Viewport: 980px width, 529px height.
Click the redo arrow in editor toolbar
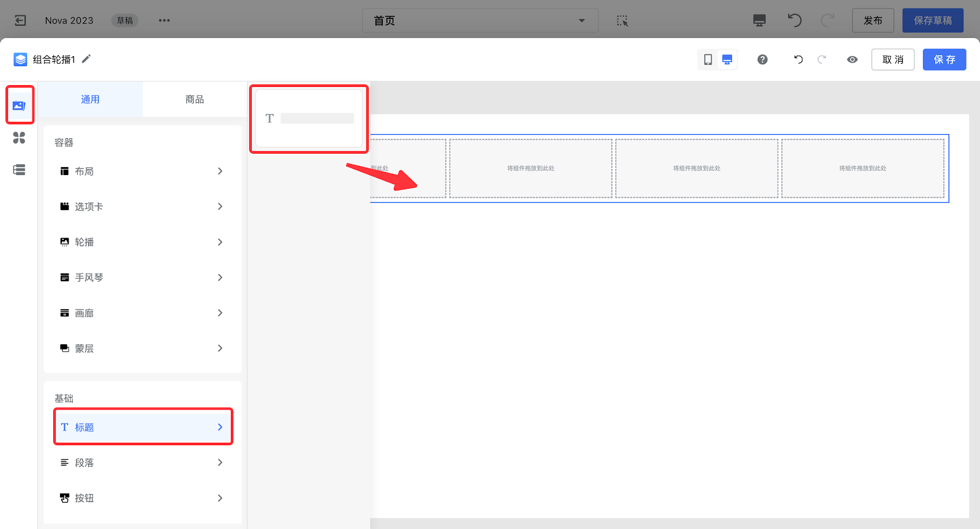(822, 59)
